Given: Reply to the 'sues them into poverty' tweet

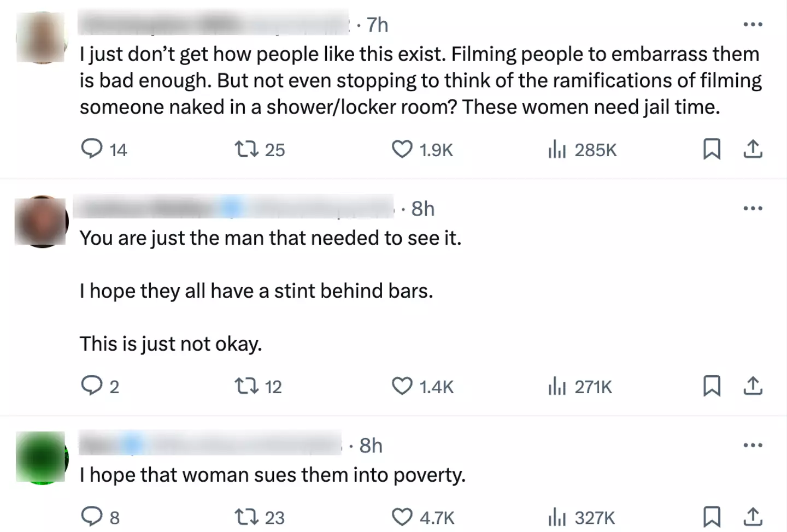Looking at the screenshot, I should [92, 516].
